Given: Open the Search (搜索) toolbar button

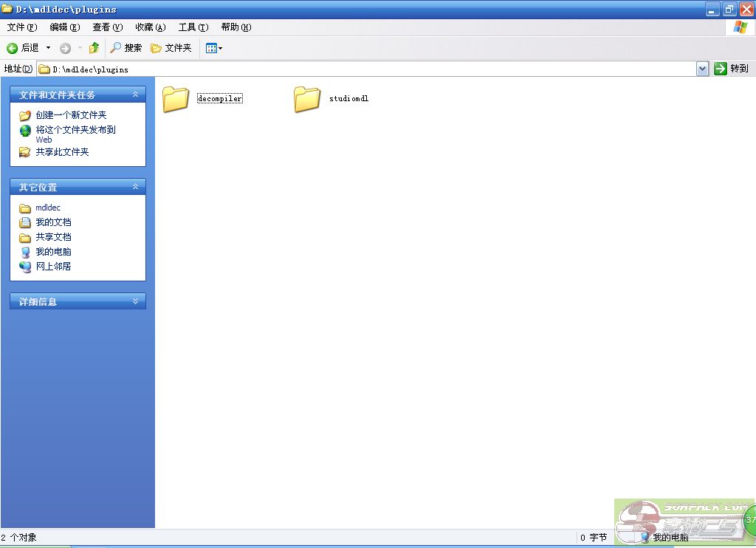Looking at the screenshot, I should point(126,48).
